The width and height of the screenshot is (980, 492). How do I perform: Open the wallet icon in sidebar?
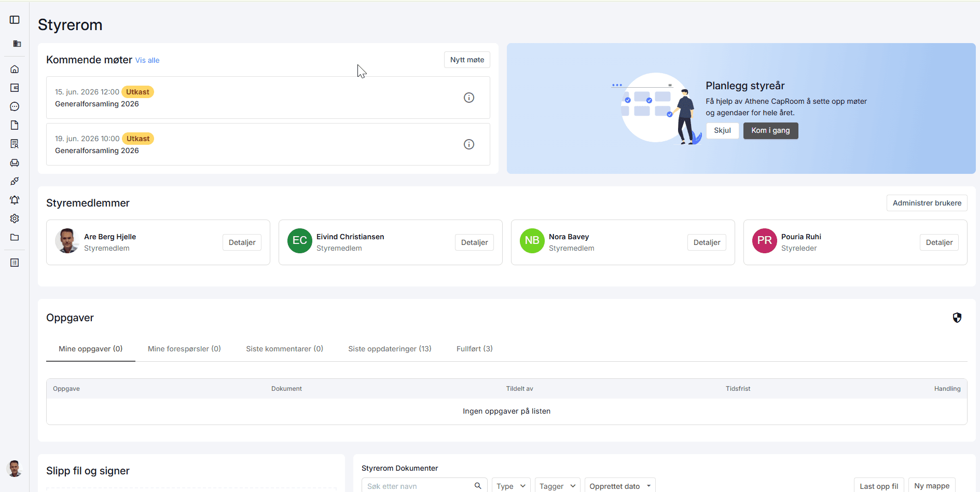[15, 88]
